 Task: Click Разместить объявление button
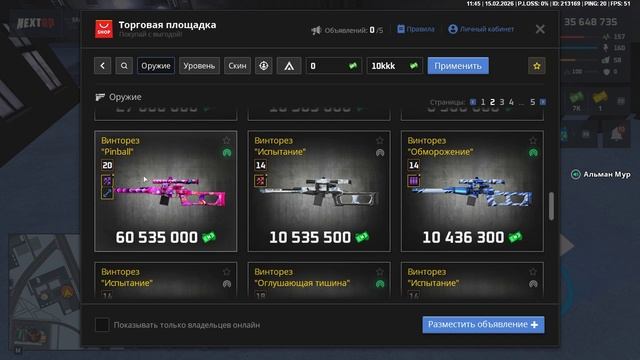[483, 324]
